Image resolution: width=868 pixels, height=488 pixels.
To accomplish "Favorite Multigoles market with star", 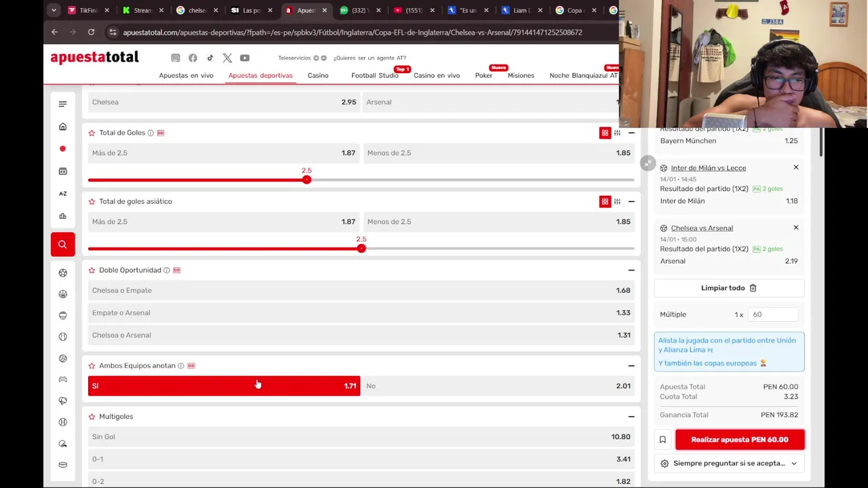I will point(92,416).
